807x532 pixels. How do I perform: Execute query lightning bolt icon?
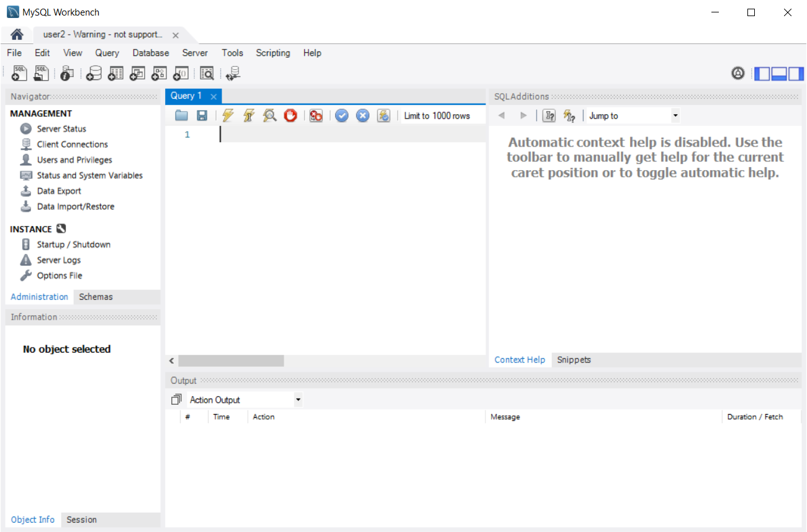[228, 115]
